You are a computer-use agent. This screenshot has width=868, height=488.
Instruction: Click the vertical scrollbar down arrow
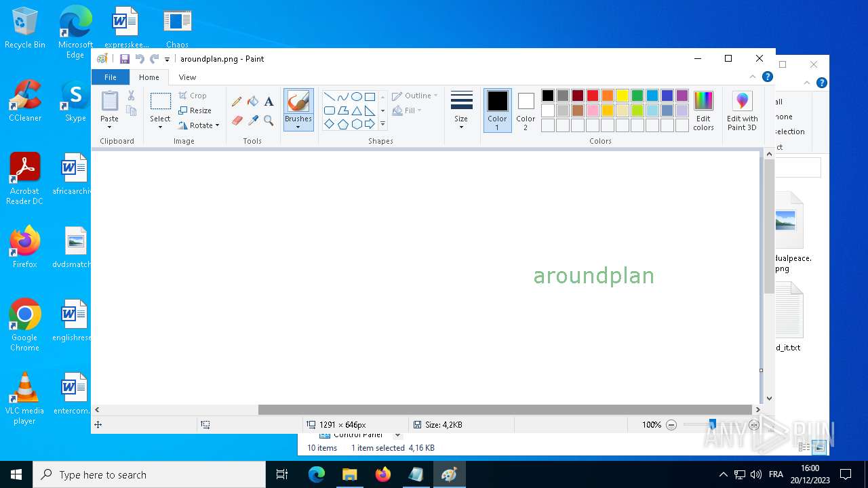coord(769,399)
